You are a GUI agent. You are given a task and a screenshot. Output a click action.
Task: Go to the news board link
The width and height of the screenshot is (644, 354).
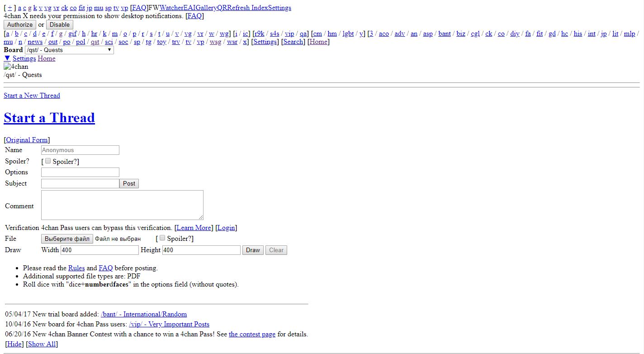click(35, 42)
